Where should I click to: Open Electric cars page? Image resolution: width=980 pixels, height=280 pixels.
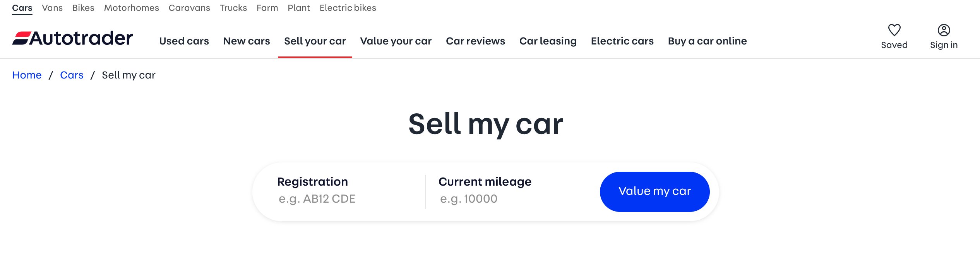click(x=622, y=41)
